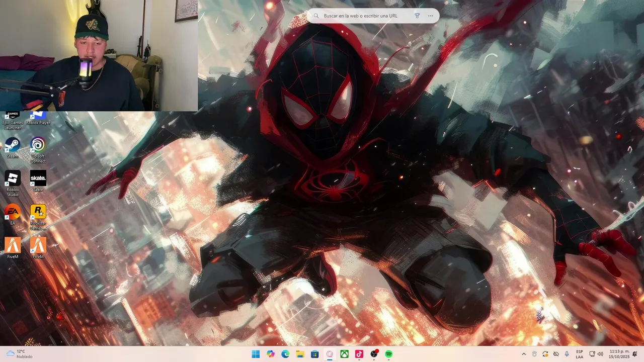Viewport: 644px width, 362px height.
Task: Open the Xbox app from taskbar
Action: click(x=345, y=354)
